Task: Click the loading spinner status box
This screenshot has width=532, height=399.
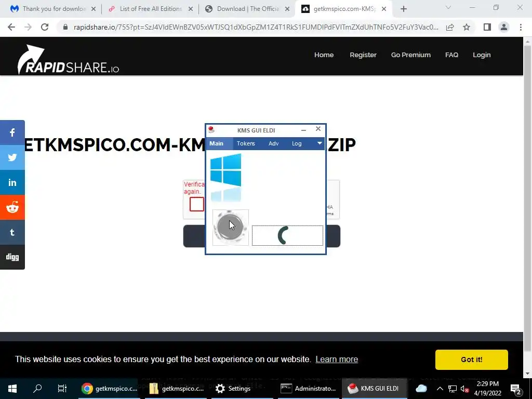Action: coord(287,235)
